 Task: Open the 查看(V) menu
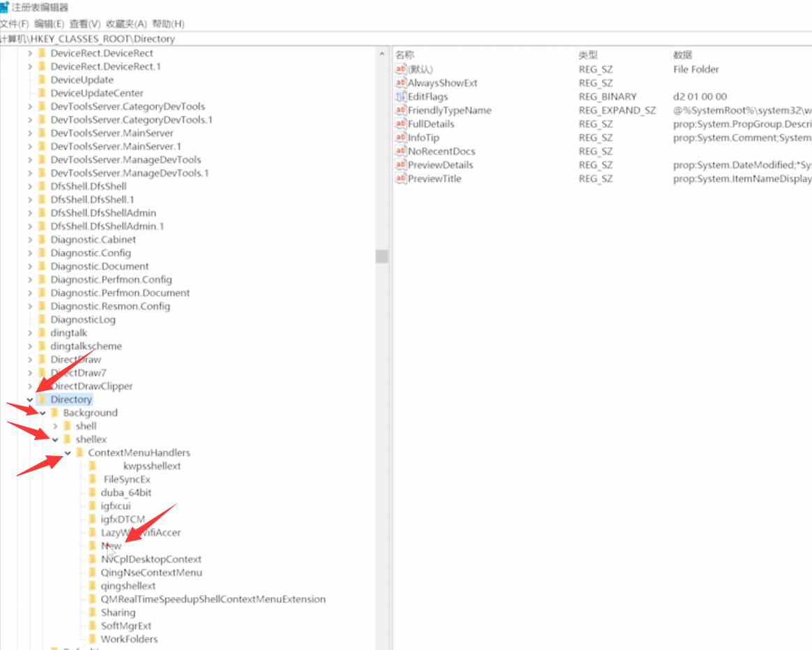pos(85,24)
